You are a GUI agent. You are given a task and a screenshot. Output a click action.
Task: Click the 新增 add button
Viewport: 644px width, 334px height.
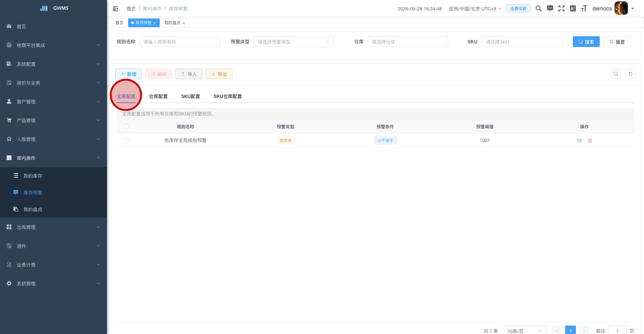coord(128,74)
